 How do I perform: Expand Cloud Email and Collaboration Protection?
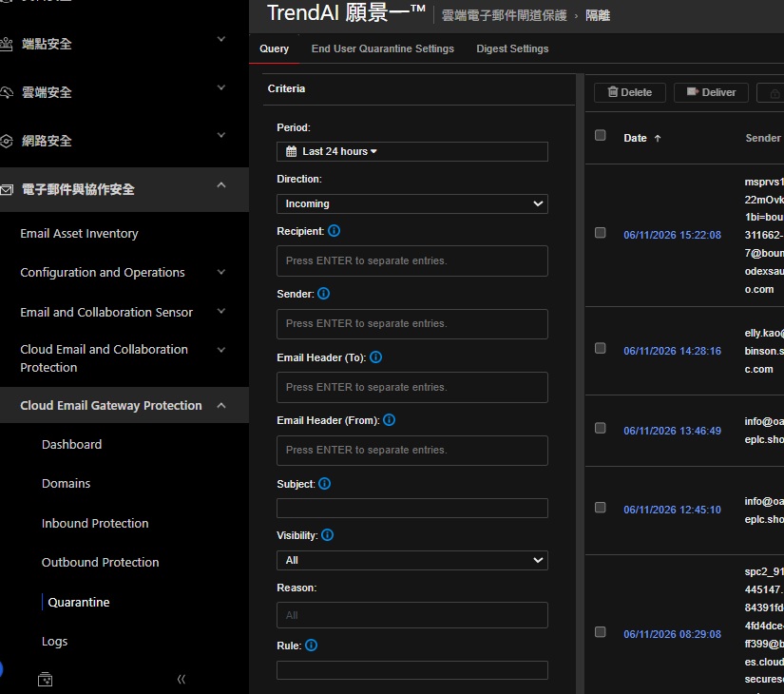click(x=221, y=350)
